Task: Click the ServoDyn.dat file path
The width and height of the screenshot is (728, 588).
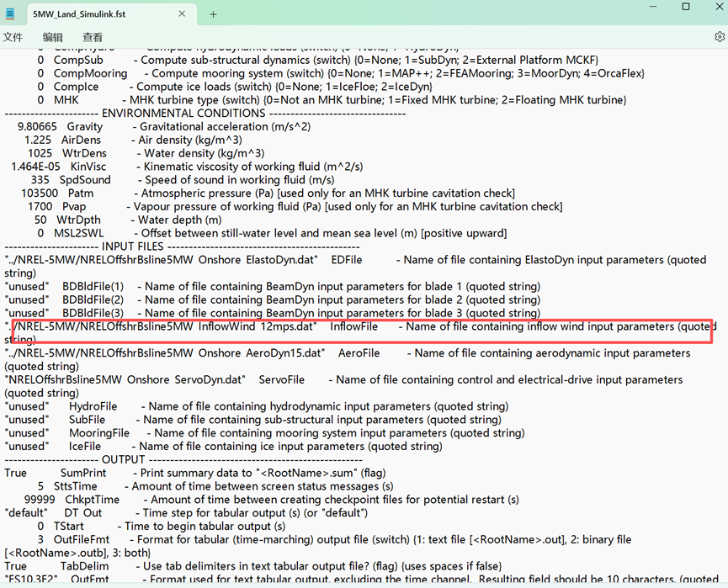Action: coord(135,379)
